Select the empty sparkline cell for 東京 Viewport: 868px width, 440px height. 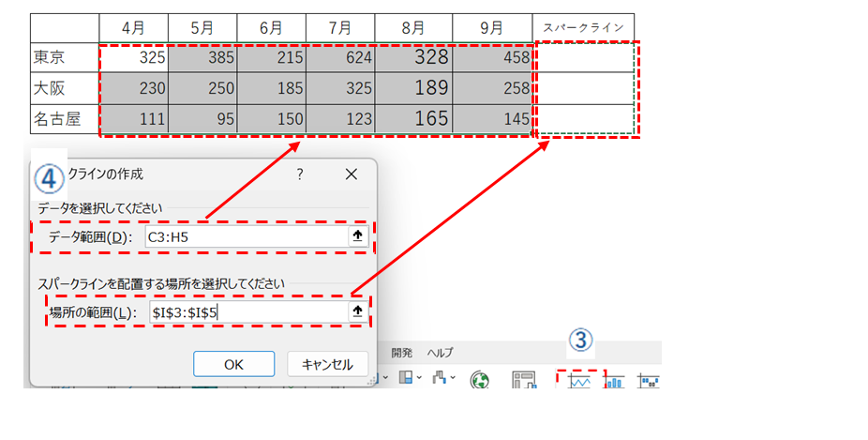pos(583,58)
